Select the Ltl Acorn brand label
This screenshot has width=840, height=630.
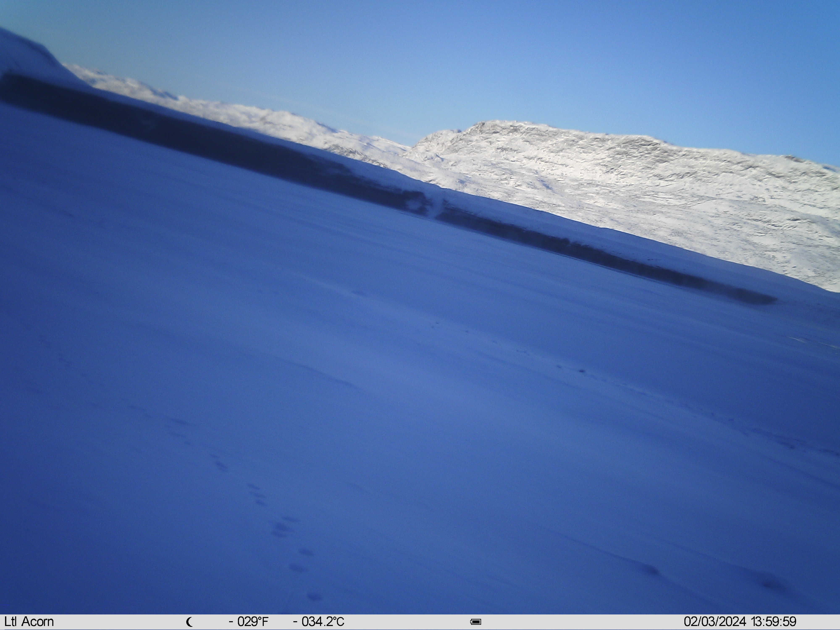pyautogui.click(x=29, y=622)
